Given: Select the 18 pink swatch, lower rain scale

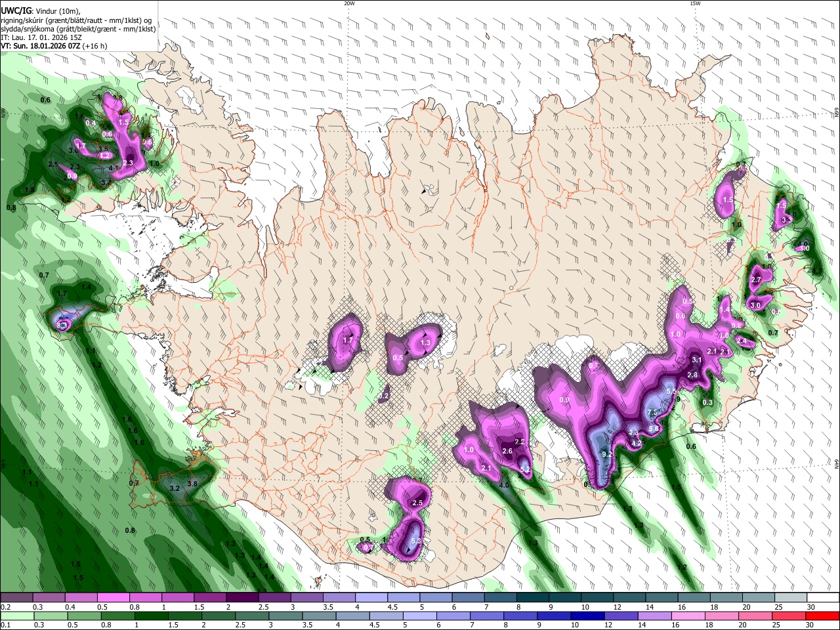Looking at the screenshot, I should (x=723, y=616).
